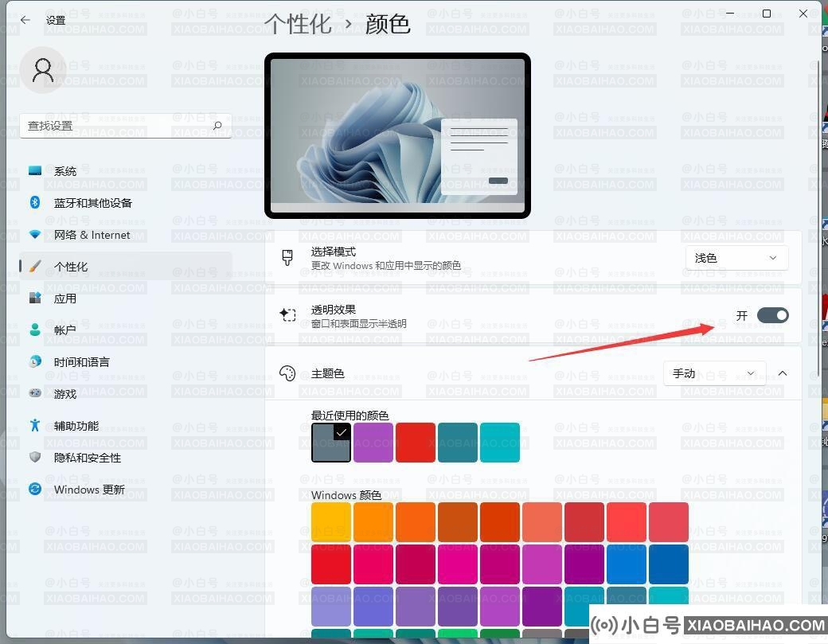The width and height of the screenshot is (828, 644).
Task: Click the 主题色 palette icon
Action: [x=287, y=373]
